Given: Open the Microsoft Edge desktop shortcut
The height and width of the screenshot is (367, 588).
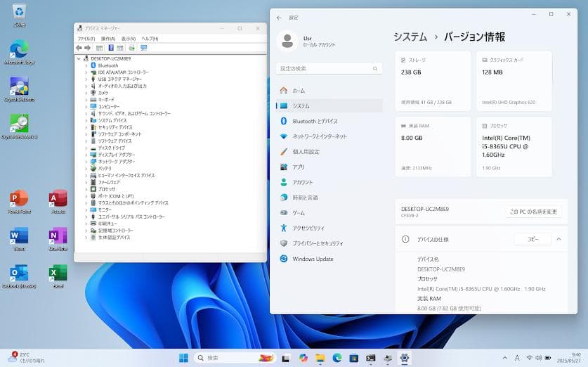Looking at the screenshot, I should (x=19, y=52).
